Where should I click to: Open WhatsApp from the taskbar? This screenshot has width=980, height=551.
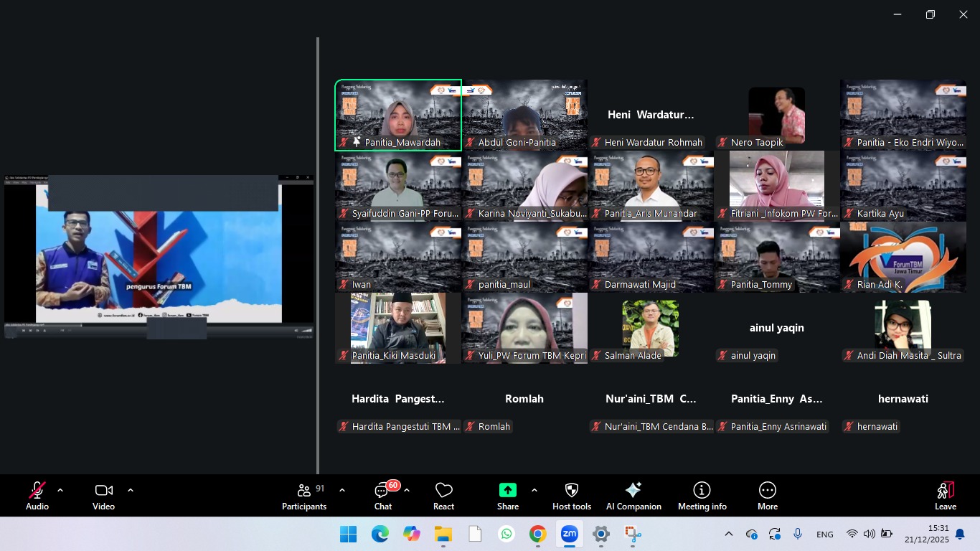507,534
